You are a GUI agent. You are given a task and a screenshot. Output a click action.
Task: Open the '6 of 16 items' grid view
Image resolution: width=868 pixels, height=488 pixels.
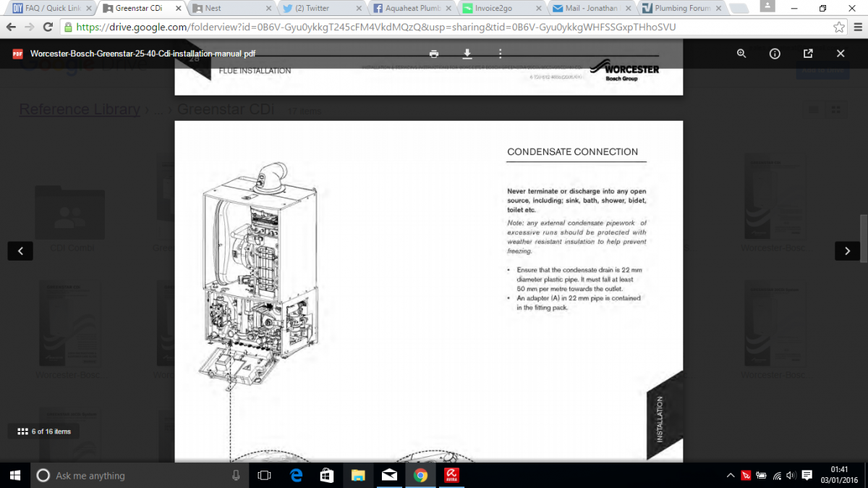point(44,432)
